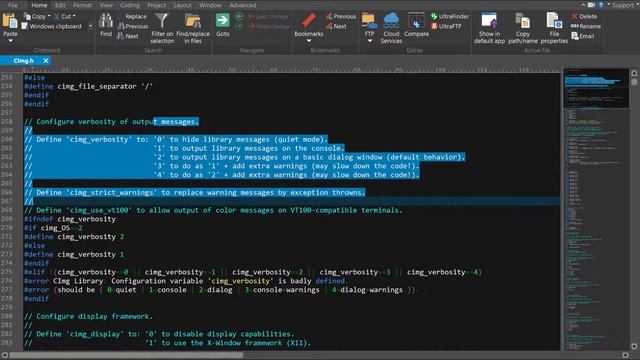Delete the active file
This screenshot has width=640, height=360.
[584, 16]
